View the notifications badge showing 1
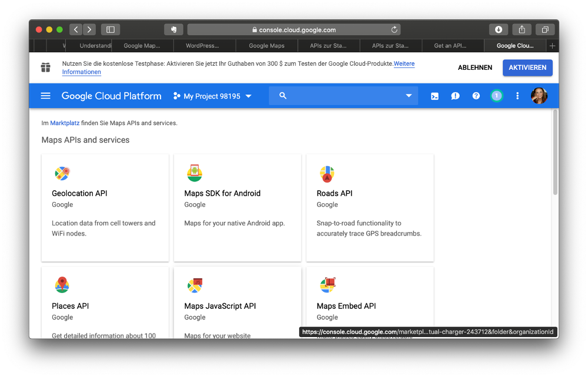This screenshot has height=377, width=588. pos(496,96)
